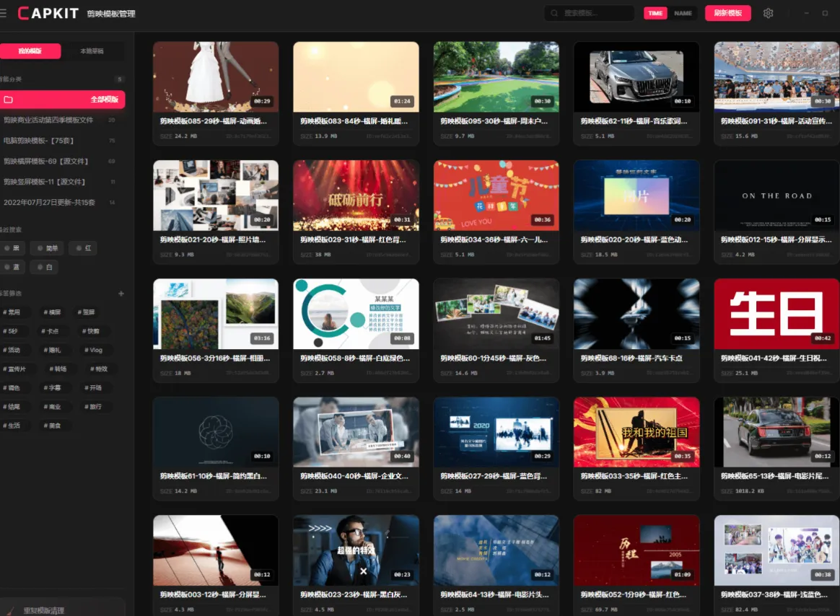Filter by the #Vlog tag
The image size is (840, 616).
[92, 350]
